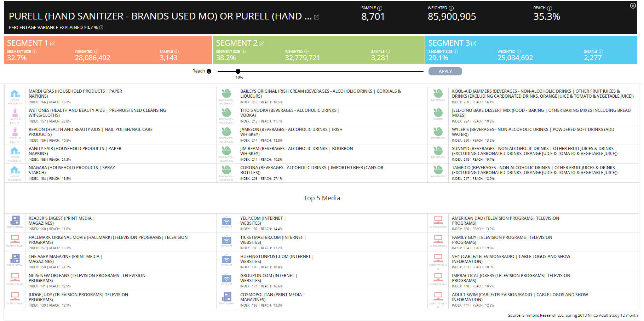
Task: Click house products icon for Niagara
Action: point(15,170)
